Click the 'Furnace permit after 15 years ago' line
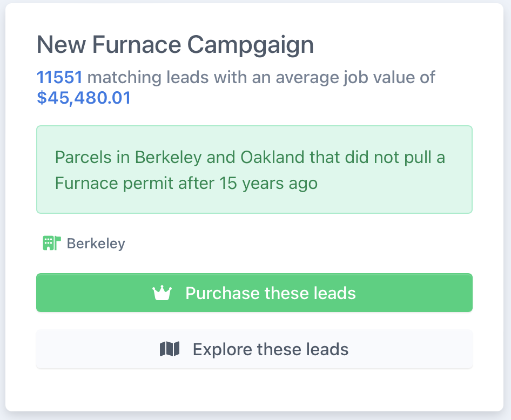Viewport: 511px width, 420px height. (186, 184)
